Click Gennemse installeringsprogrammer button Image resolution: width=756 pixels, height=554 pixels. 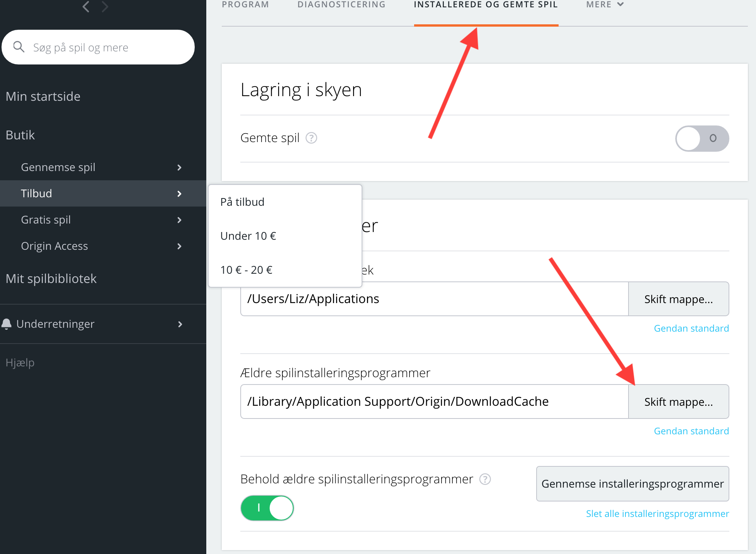(x=632, y=484)
